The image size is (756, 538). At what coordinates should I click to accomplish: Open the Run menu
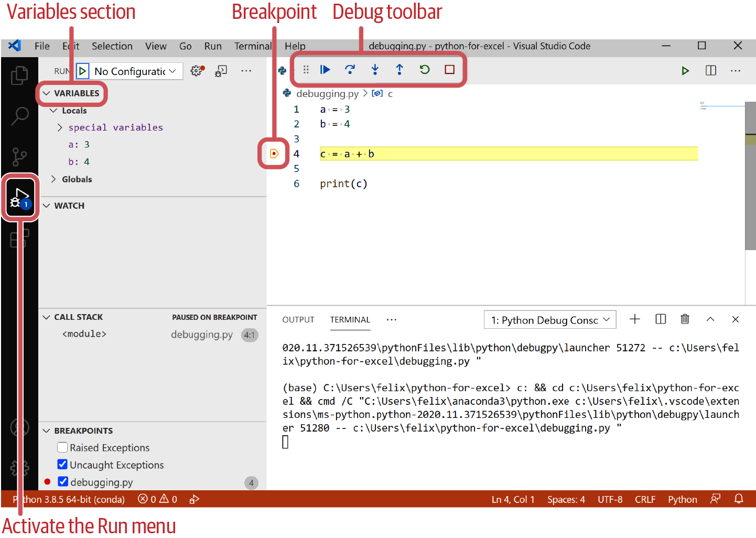(x=213, y=46)
